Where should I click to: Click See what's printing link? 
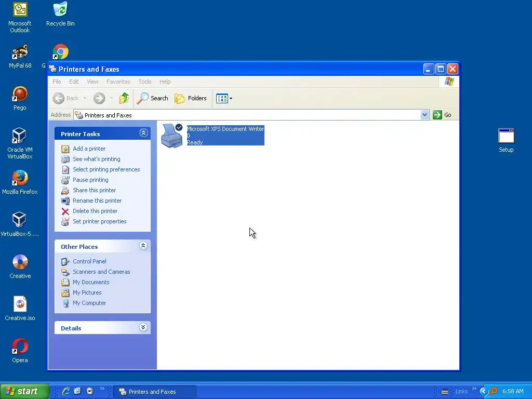pos(96,159)
